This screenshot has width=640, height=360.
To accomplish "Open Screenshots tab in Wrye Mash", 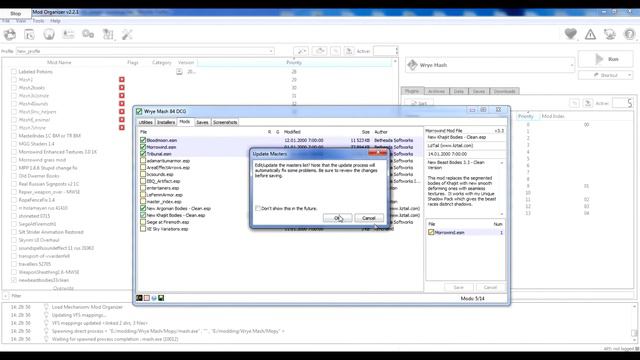I will click(x=225, y=122).
